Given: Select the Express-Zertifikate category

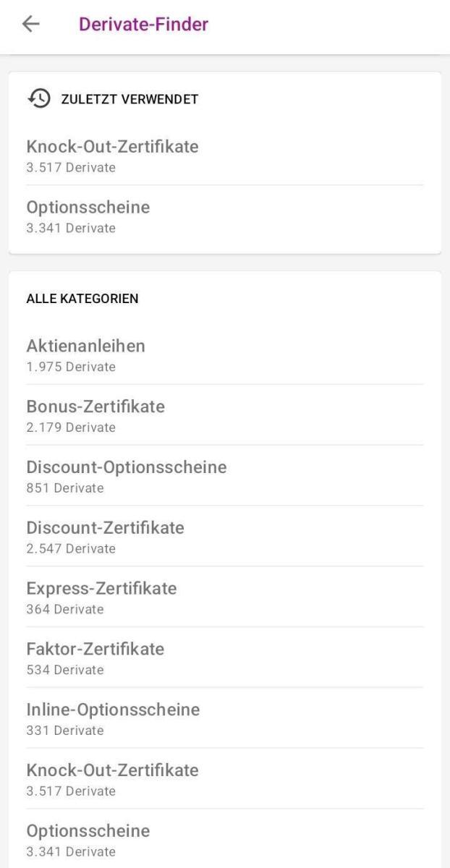Looking at the screenshot, I should [x=101, y=588].
